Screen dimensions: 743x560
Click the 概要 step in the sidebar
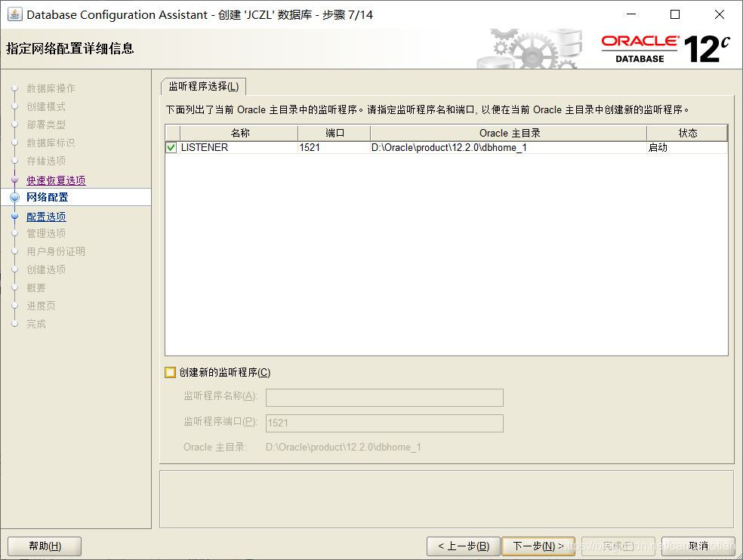36,288
